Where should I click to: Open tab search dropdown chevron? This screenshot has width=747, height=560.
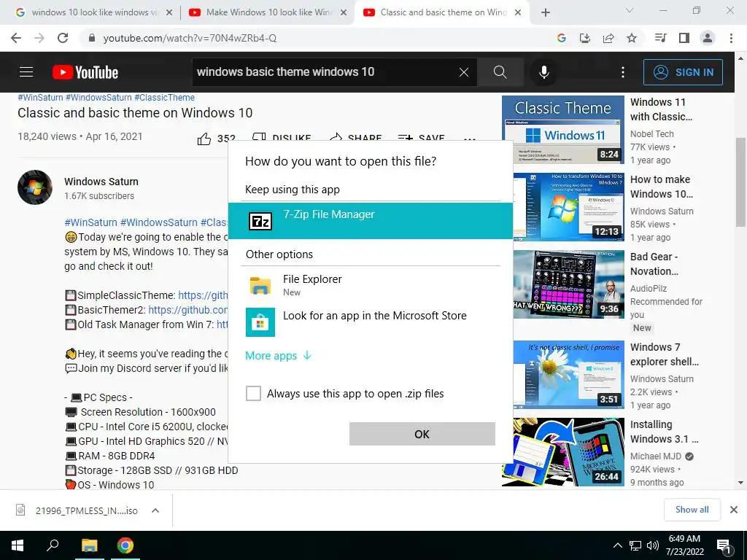tap(630, 10)
